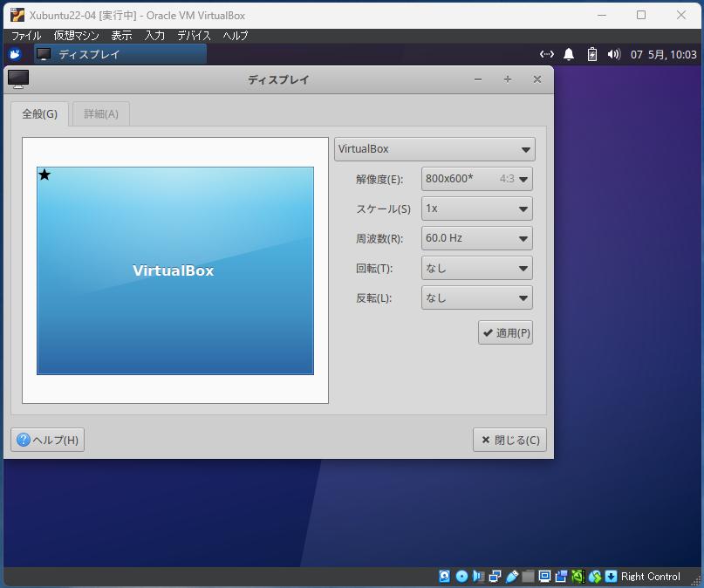Select the VirtualBox monitor preview

click(175, 270)
